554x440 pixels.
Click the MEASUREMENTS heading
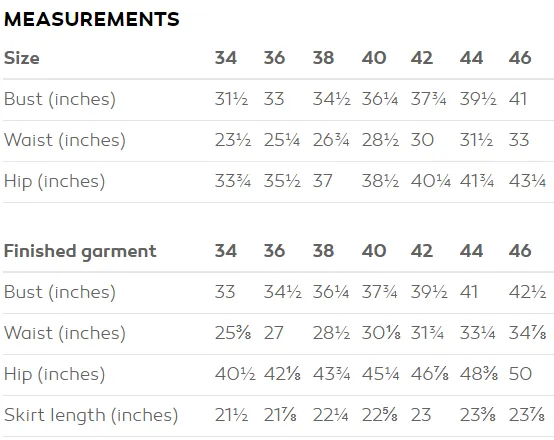(x=92, y=19)
